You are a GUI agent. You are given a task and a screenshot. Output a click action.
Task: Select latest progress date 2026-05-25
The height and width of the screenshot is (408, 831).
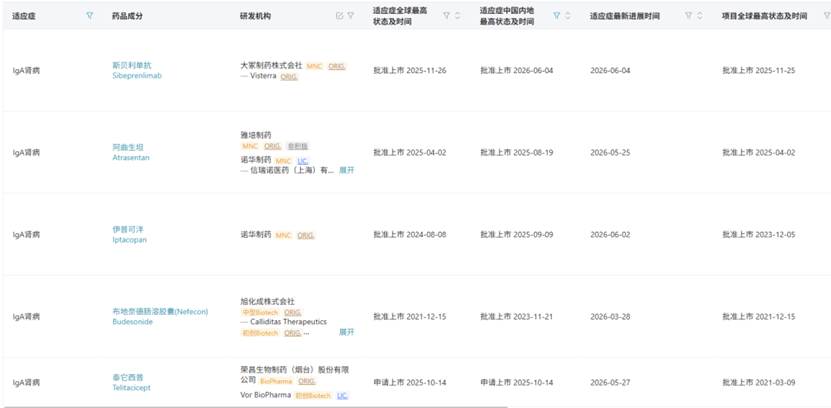pos(611,153)
